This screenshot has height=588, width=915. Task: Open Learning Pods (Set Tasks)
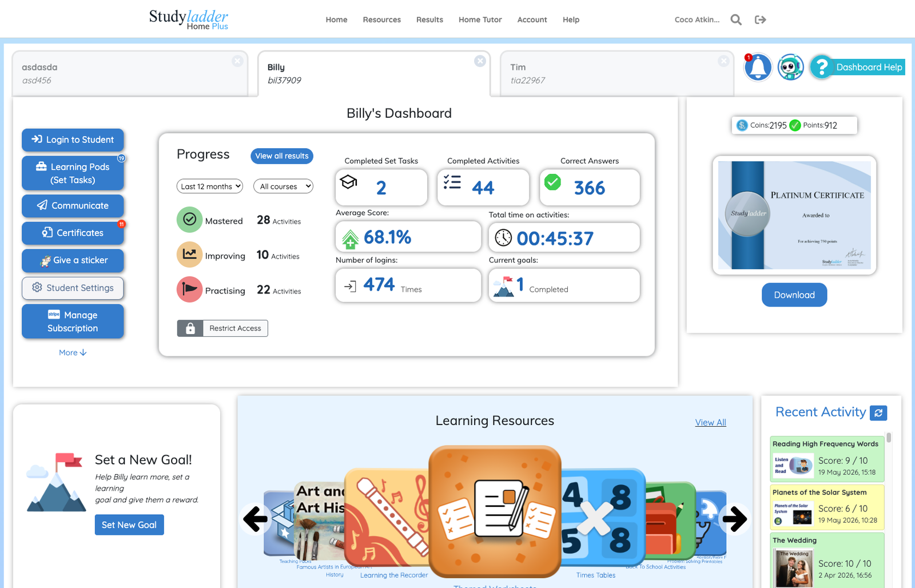point(73,173)
